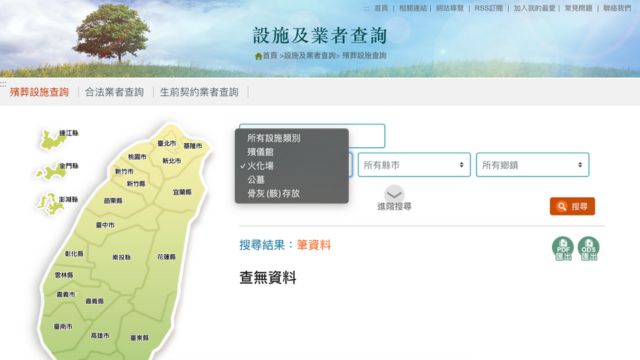Viewport: 640px width, 360px height.
Task: Select 新竹市 on the map
Action: (x=124, y=171)
